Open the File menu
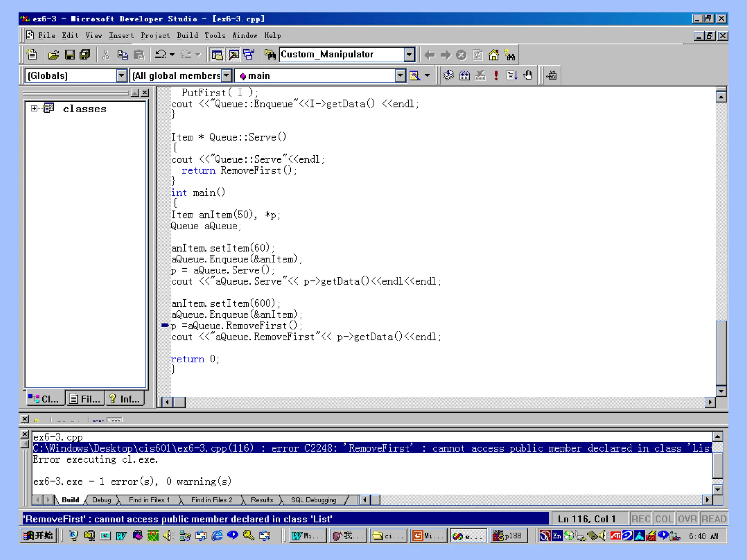747x560 pixels. coord(46,35)
